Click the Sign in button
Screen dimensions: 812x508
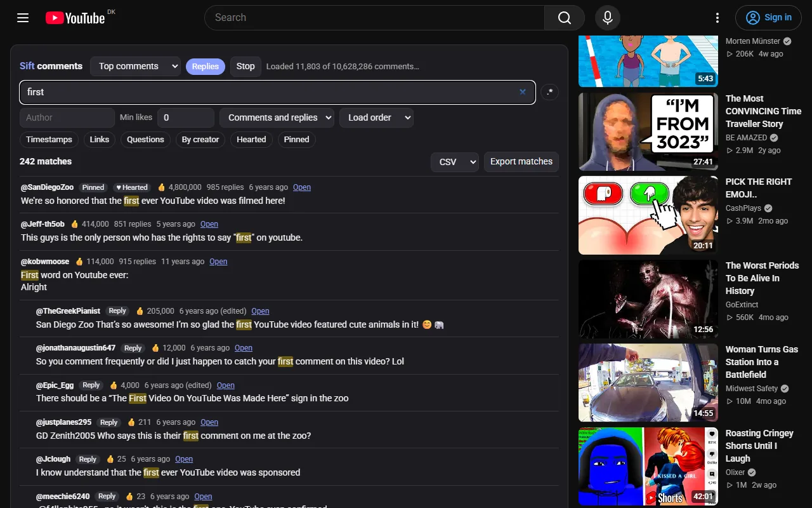point(769,18)
